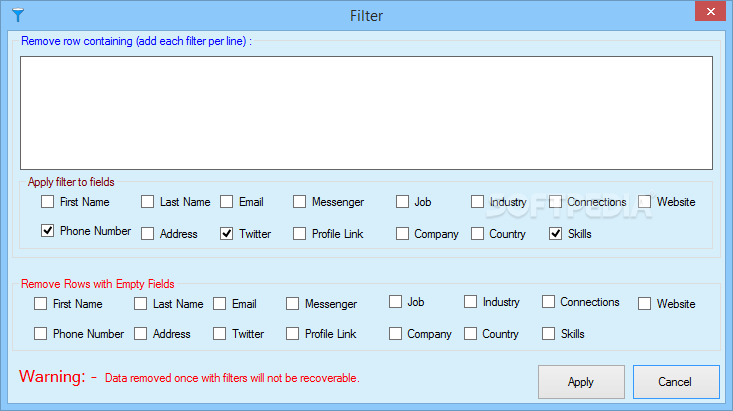Image resolution: width=733 pixels, height=411 pixels.
Task: Enable Company in Apply filter to fields
Action: 402,233
